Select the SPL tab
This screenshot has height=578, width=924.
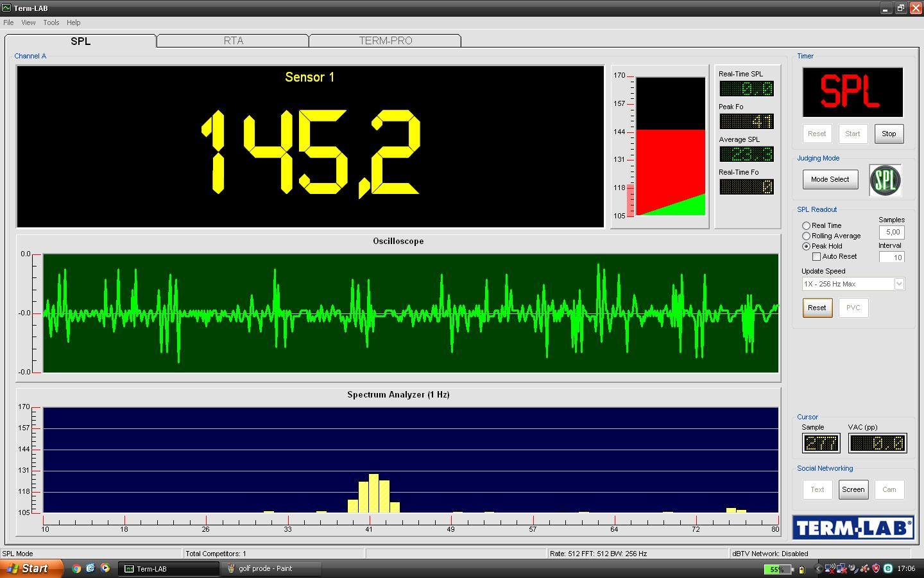tap(80, 40)
